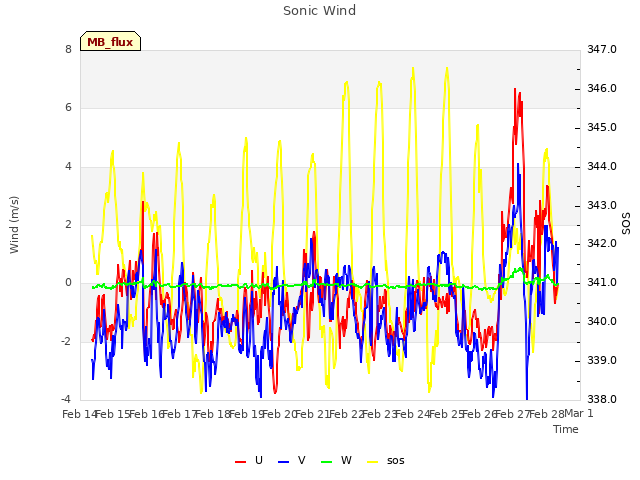This screenshot has height=480, width=640.
Task: Toggle the sos series legend entry
Action: coord(386,460)
